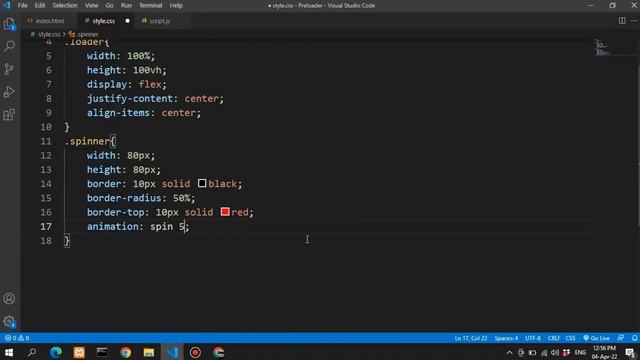Open the File menu

coord(22,6)
